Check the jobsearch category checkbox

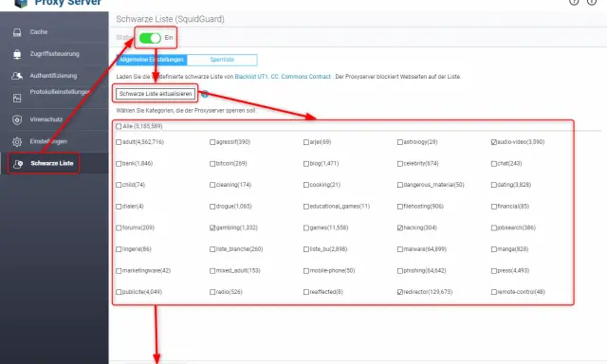(x=494, y=227)
